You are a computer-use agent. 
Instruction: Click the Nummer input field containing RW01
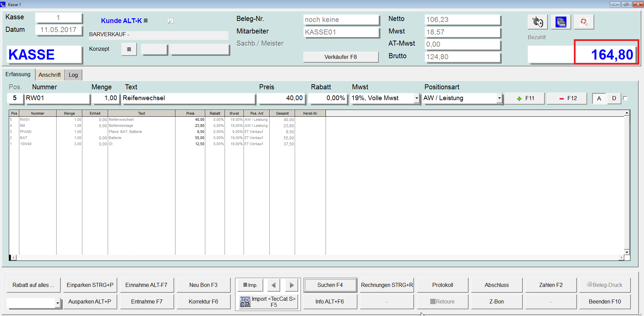(x=57, y=98)
